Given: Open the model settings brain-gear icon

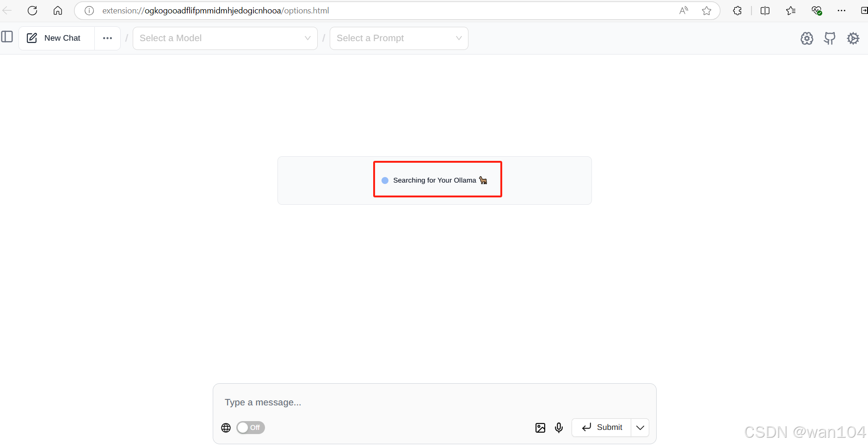Looking at the screenshot, I should coord(807,38).
